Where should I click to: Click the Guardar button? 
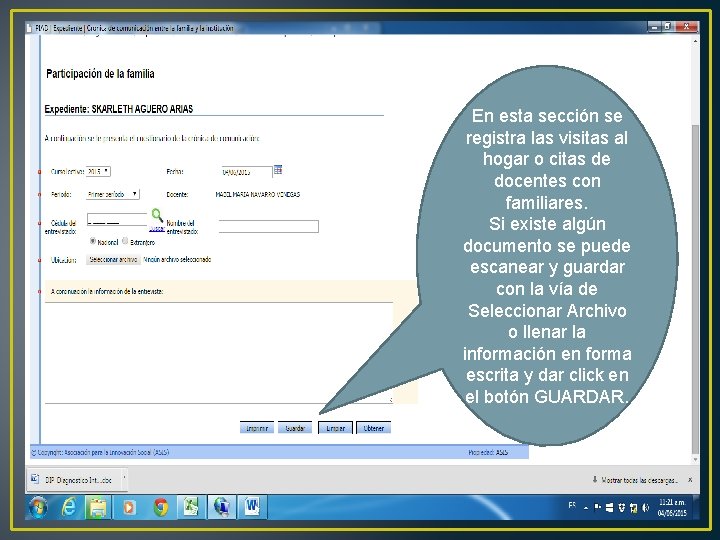click(x=295, y=428)
